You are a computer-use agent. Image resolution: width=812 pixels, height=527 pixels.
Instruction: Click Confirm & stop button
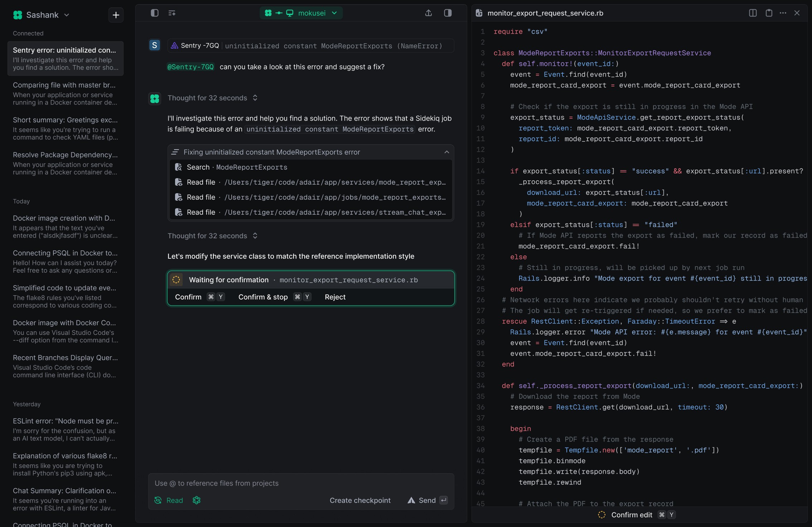[275, 297]
